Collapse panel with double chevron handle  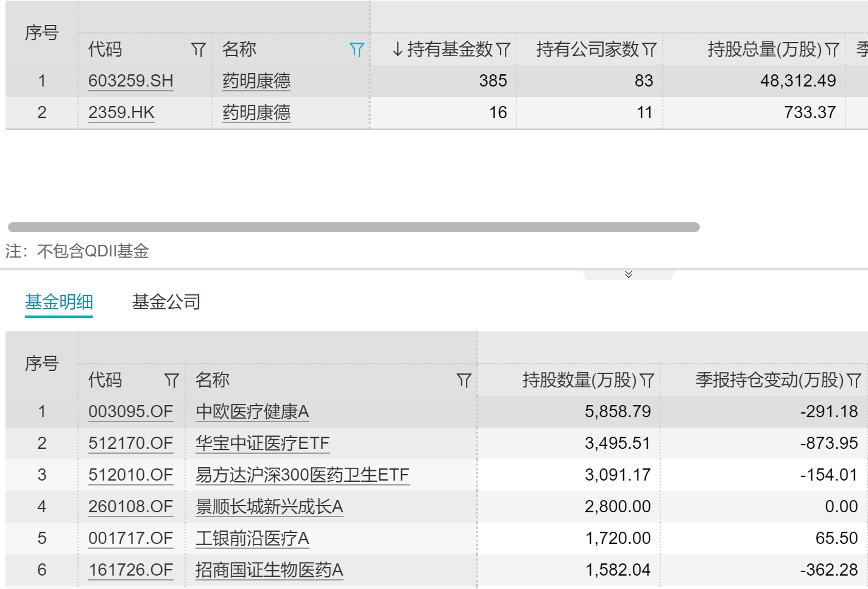(x=629, y=275)
